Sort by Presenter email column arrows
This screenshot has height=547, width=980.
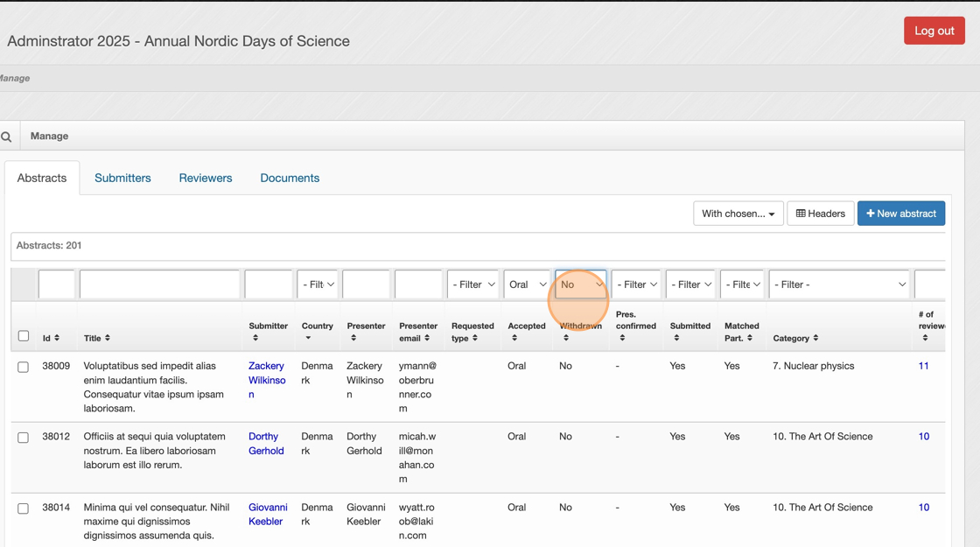(427, 338)
